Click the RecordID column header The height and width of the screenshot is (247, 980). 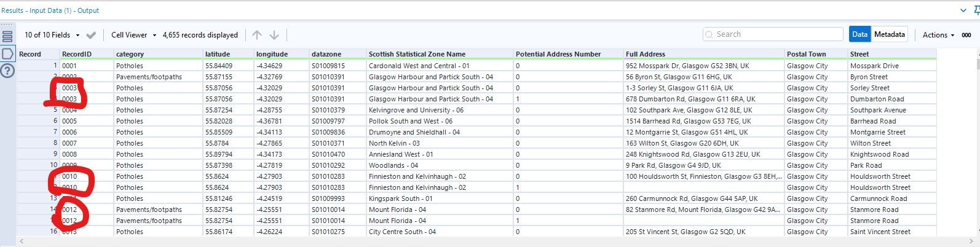77,54
